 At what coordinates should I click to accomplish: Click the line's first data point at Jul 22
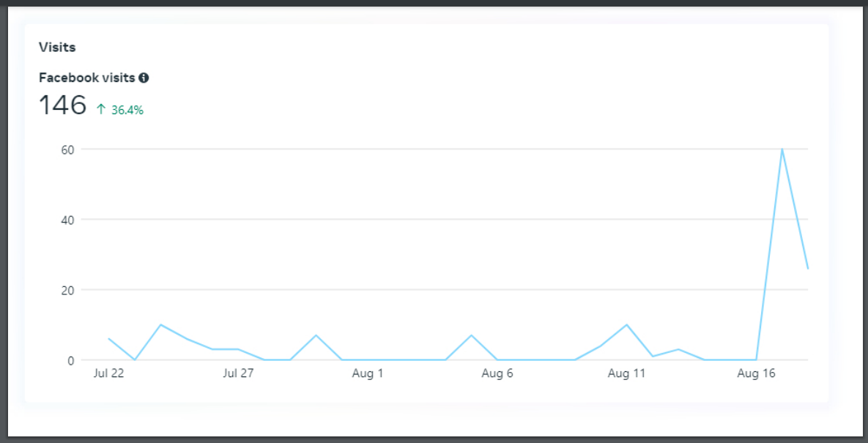(108, 339)
